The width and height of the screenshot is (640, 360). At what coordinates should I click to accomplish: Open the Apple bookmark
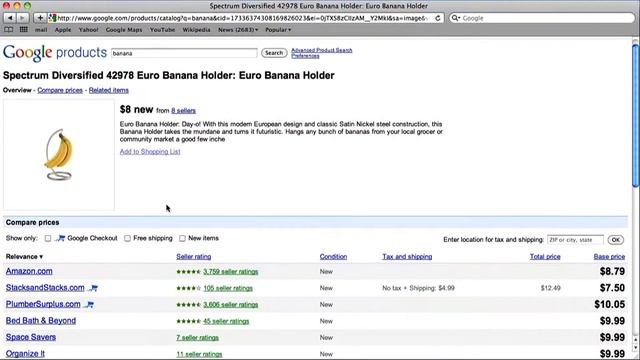[x=63, y=30]
